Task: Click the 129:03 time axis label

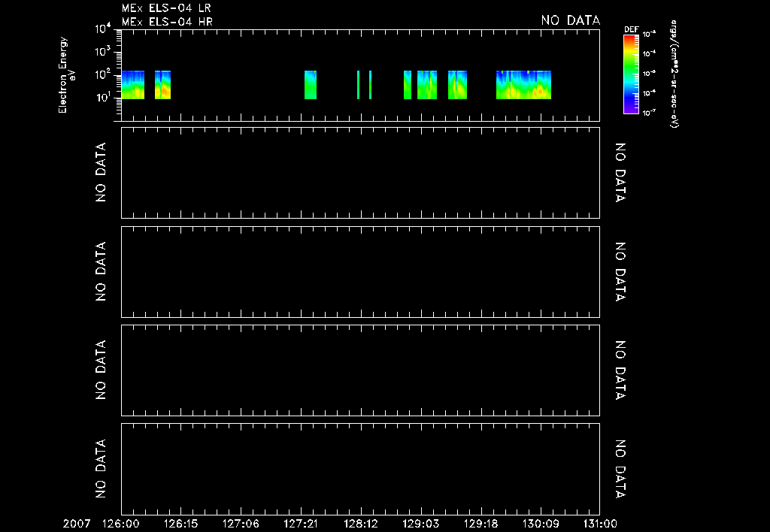Action: pyautogui.click(x=421, y=524)
